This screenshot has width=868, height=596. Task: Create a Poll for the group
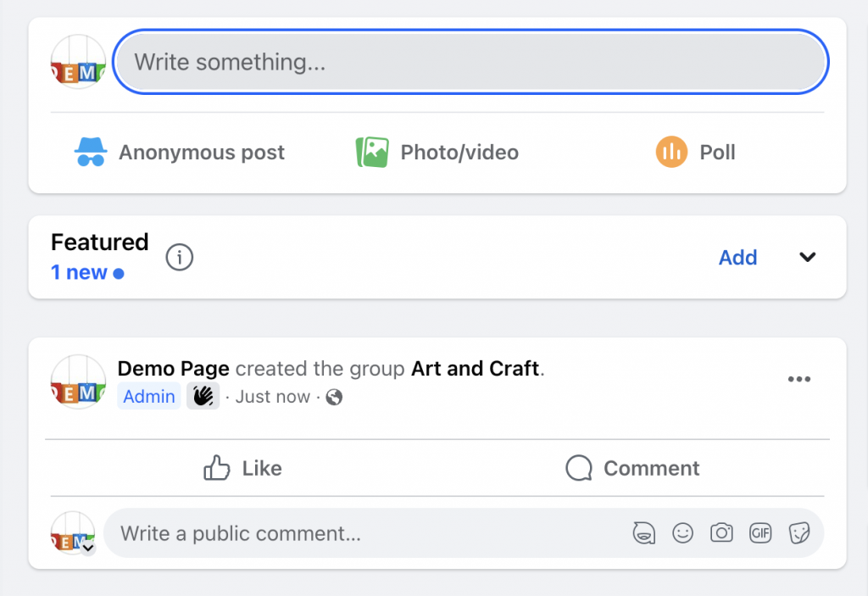[695, 153]
